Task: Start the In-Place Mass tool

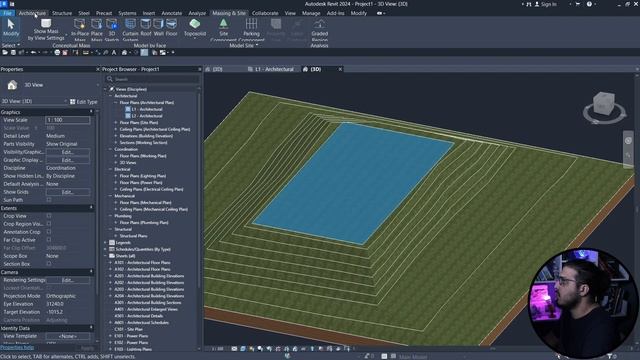Action: coord(80,29)
